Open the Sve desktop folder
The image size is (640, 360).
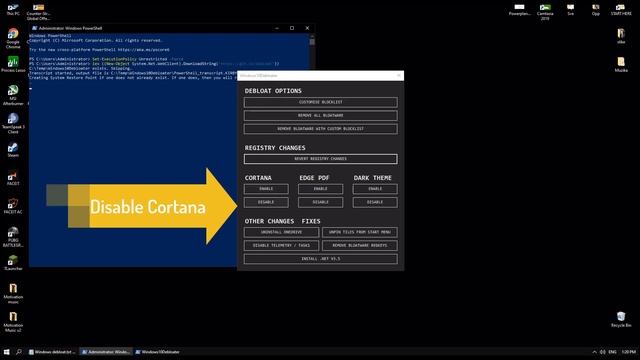pyautogui.click(x=570, y=9)
